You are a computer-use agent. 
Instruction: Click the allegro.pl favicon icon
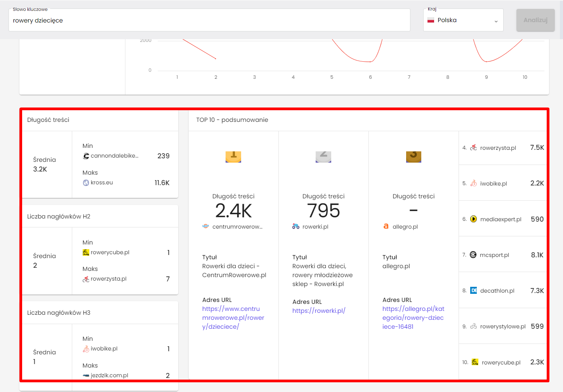(x=386, y=226)
